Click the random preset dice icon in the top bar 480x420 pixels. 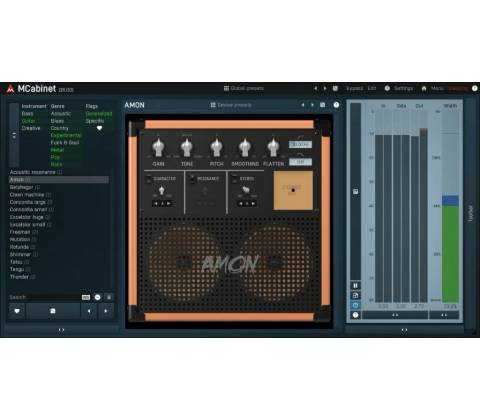tap(335, 88)
